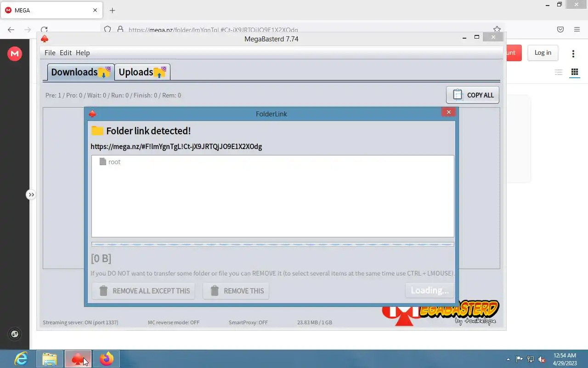This screenshot has width=588, height=368.
Task: Select the MEGA browser tab
Action: (51, 10)
